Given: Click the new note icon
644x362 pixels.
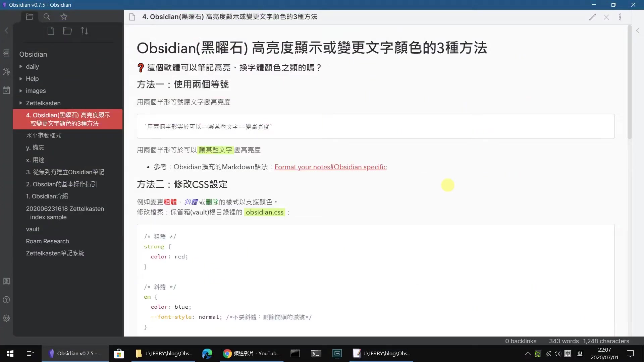Looking at the screenshot, I should pos(51,31).
